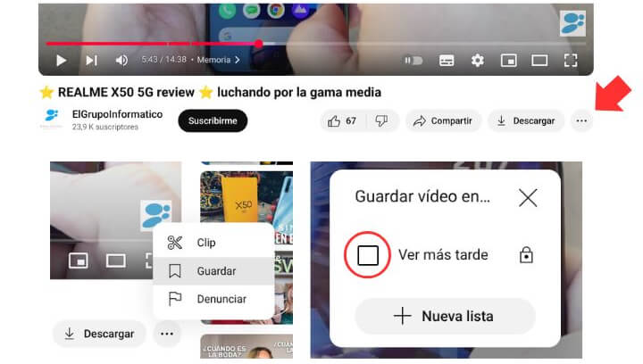Skip to the next video

(91, 61)
